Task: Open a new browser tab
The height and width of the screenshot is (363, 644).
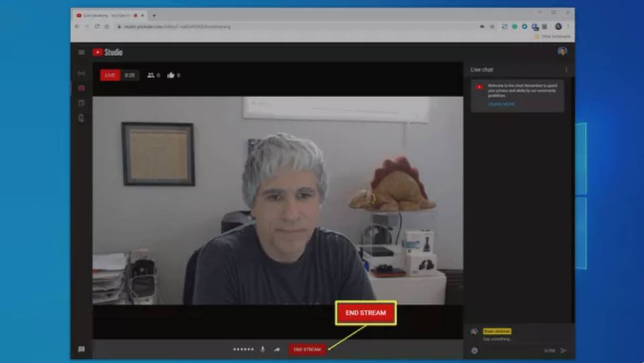Action: click(x=154, y=16)
